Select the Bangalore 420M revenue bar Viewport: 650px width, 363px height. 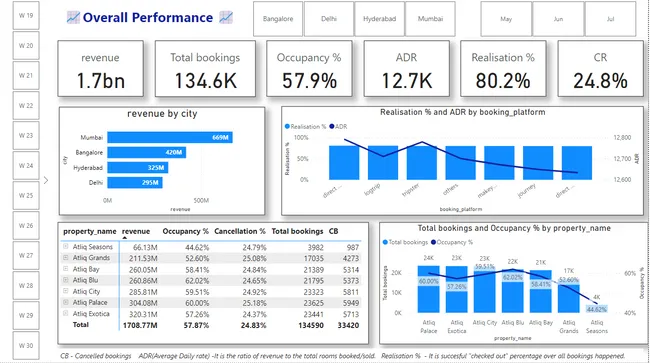(x=146, y=152)
